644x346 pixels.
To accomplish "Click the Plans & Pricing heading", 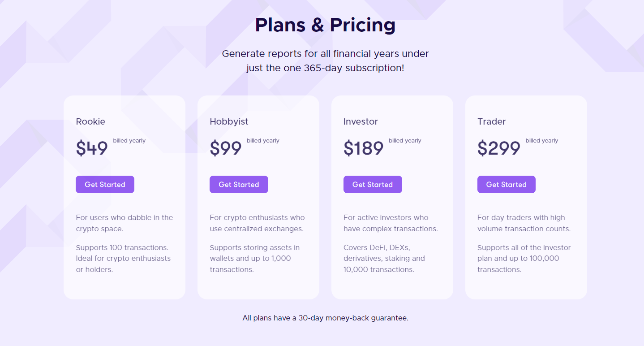I will (x=325, y=25).
